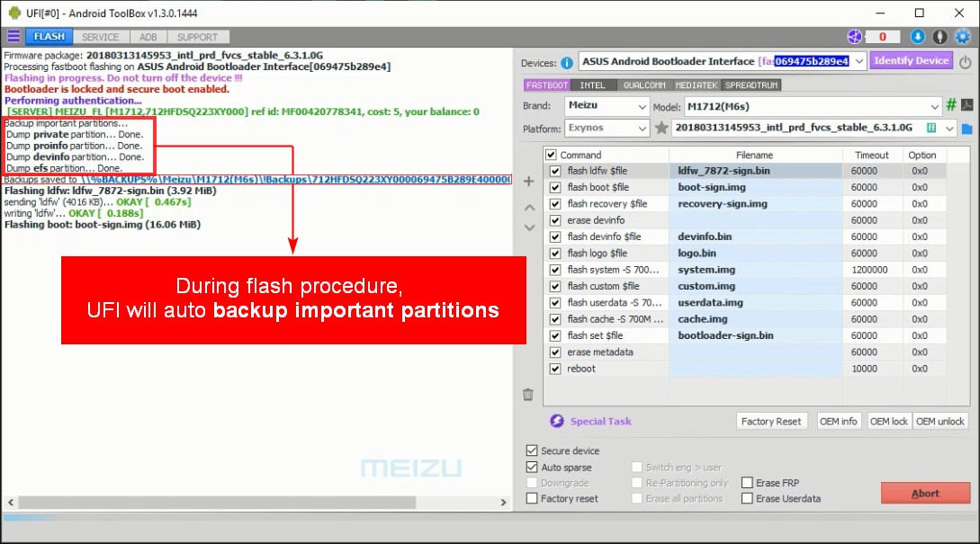The image size is (980, 544).
Task: Click the green hash icon beside Model
Action: (x=951, y=105)
